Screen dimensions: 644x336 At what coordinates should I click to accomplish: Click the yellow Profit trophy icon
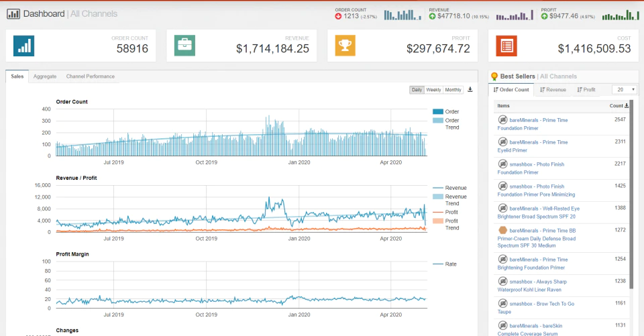pos(345,46)
